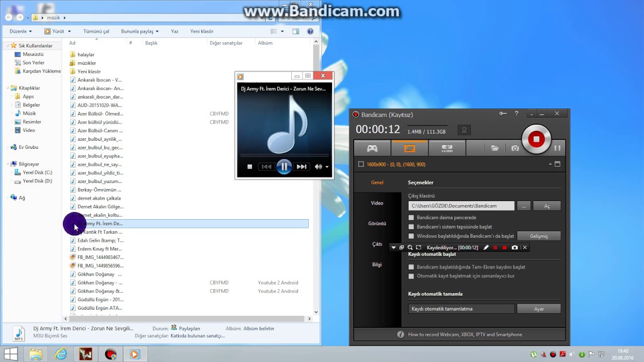Enable 'Bandicam daima pencerede' checkbox
Viewport: 644px width, 362px height.
tap(411, 218)
